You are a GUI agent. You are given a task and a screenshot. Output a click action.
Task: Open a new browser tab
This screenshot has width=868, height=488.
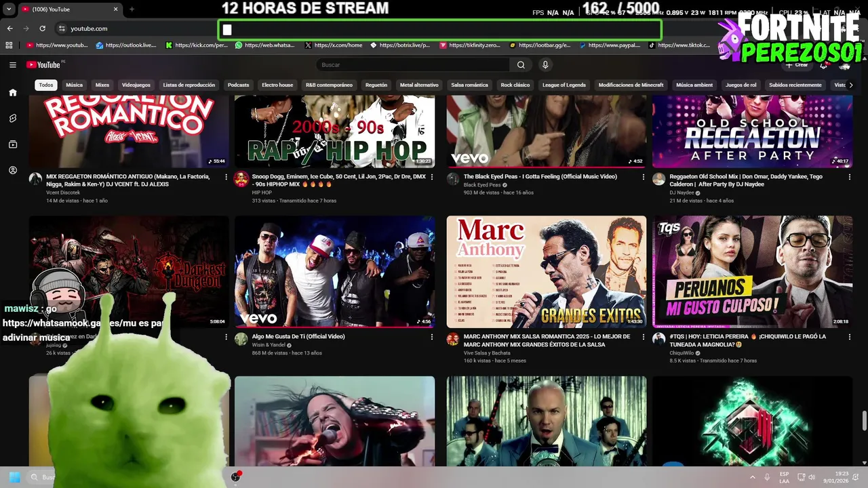[x=132, y=9]
